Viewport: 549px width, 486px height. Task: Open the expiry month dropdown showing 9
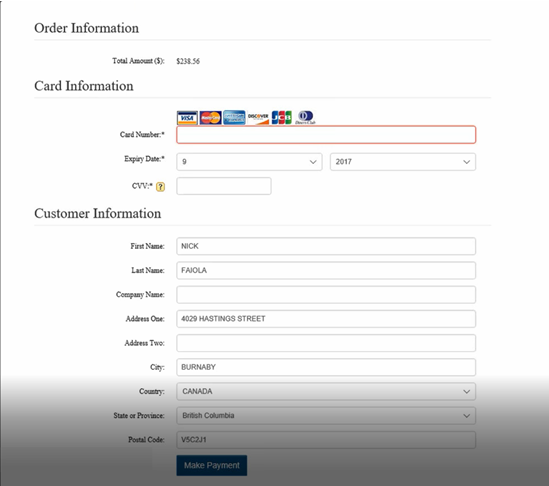pyautogui.click(x=249, y=162)
